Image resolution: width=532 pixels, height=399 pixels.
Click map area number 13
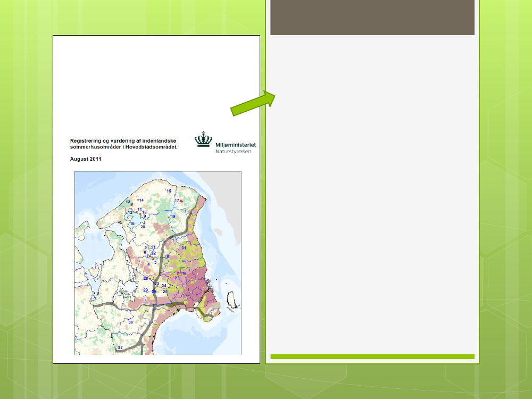(128, 202)
